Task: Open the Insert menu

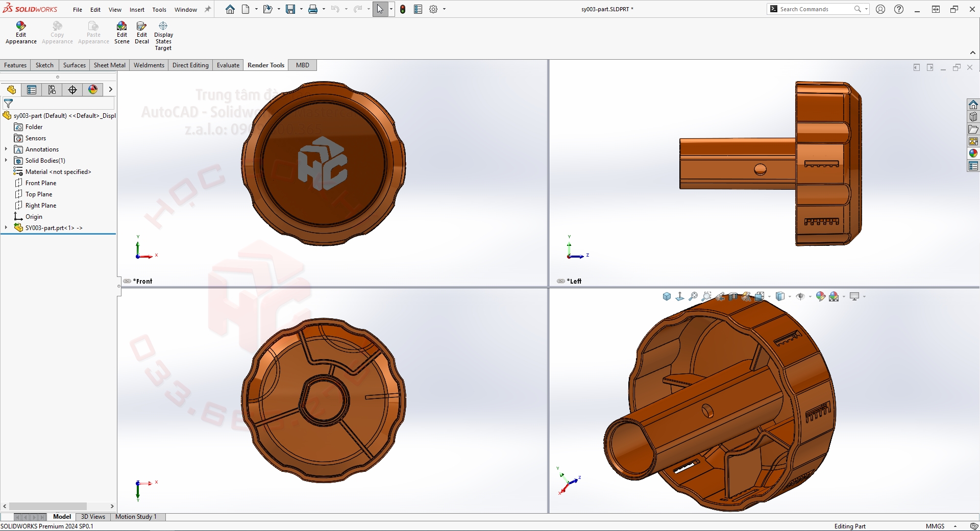Action: click(137, 10)
